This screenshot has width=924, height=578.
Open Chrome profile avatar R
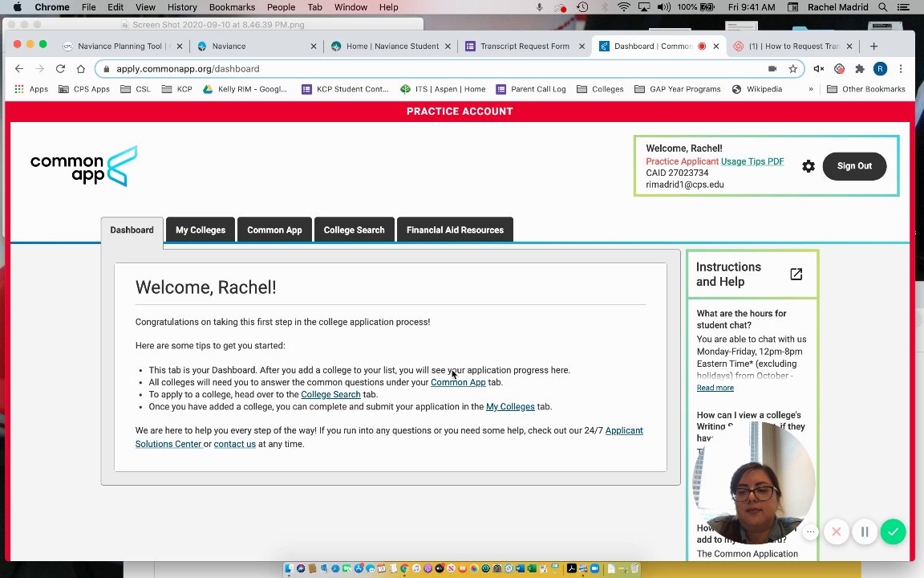881,69
